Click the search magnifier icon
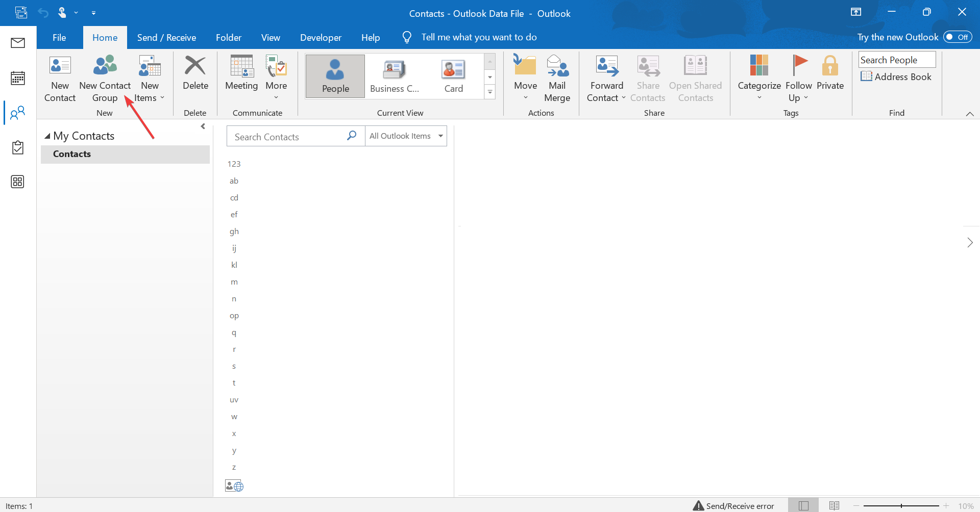Image resolution: width=980 pixels, height=512 pixels. 352,136
